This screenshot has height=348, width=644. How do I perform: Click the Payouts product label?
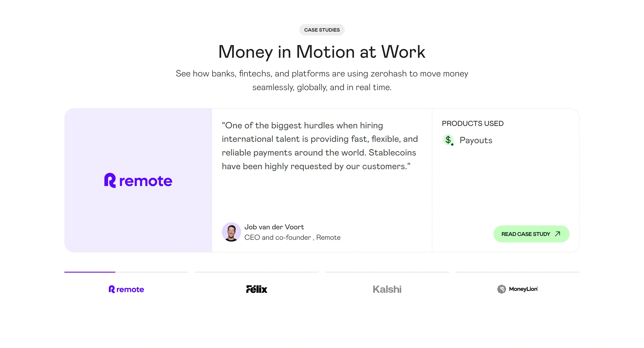point(476,140)
